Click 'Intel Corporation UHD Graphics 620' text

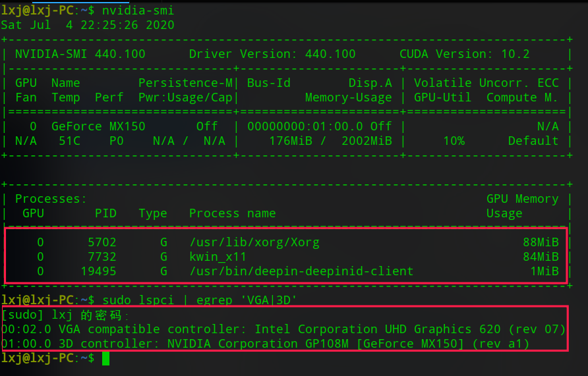tap(378, 329)
